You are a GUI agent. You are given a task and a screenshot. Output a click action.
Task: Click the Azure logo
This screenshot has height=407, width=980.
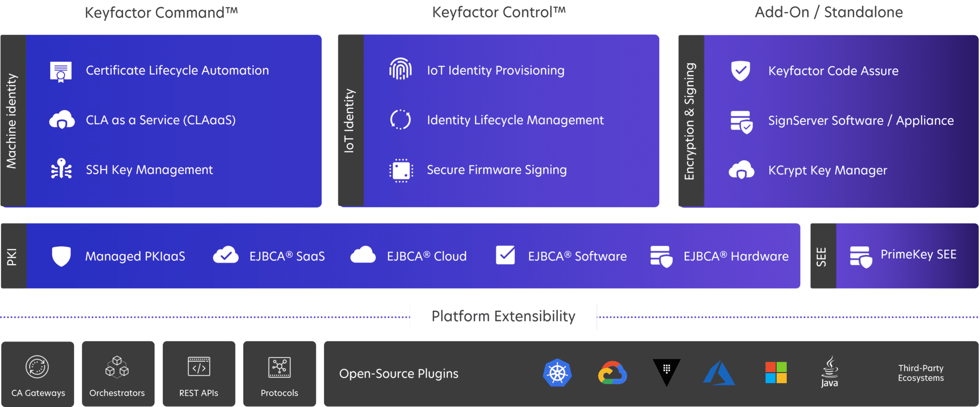(719, 373)
